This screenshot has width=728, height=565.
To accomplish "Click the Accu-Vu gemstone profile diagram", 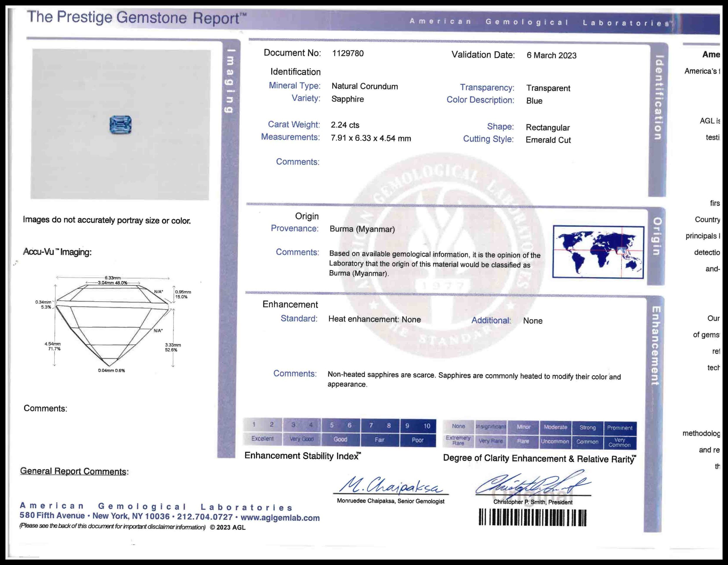I will [x=113, y=324].
